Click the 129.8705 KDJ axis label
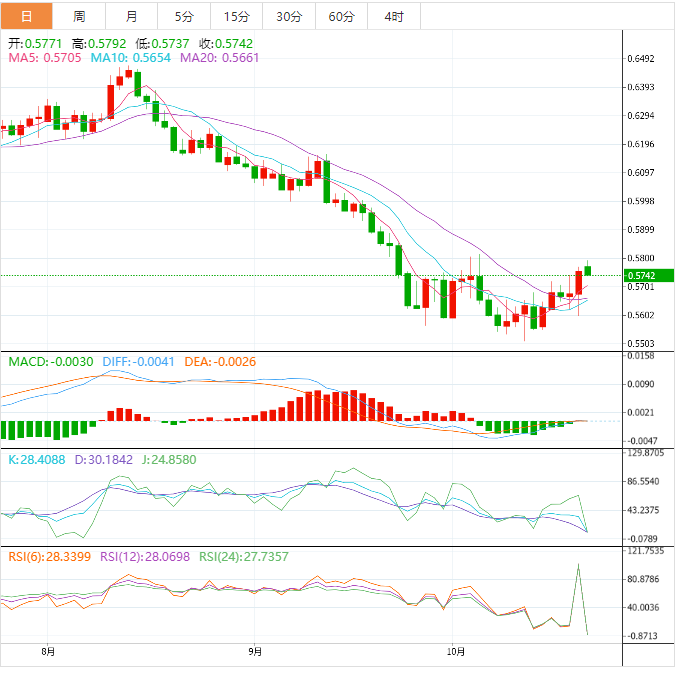This screenshot has height=680, width=680. pyautogui.click(x=644, y=453)
